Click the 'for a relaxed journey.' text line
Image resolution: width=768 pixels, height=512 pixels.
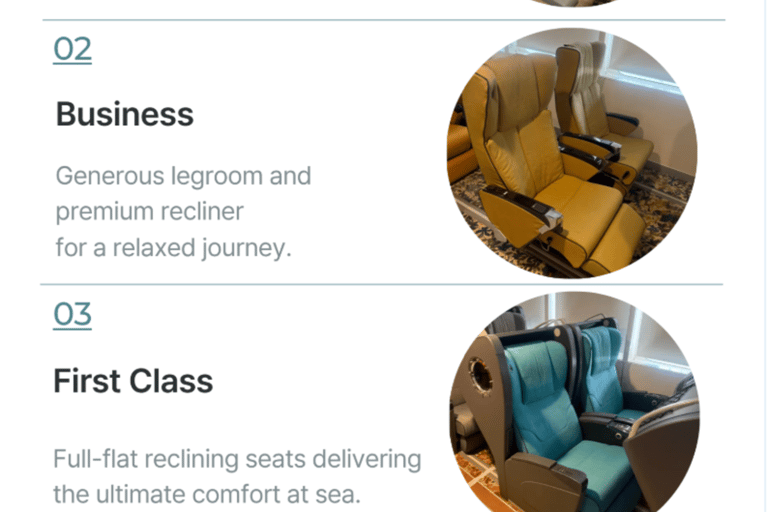tap(173, 247)
